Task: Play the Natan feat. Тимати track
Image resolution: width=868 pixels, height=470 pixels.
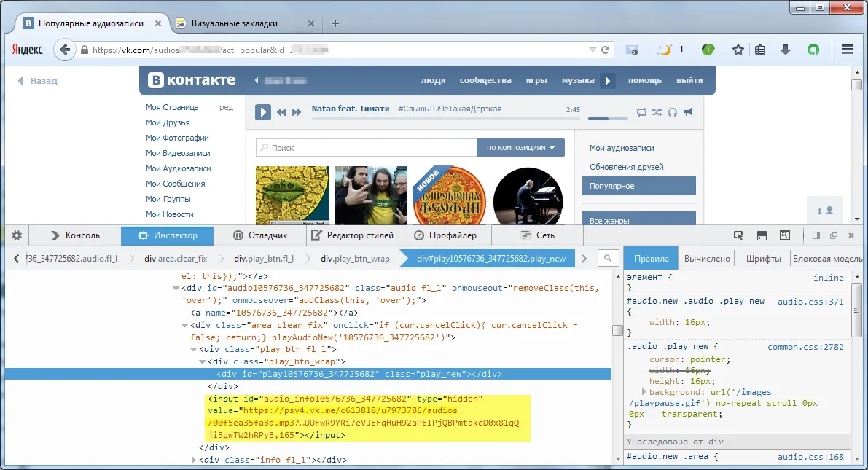Action: pyautogui.click(x=263, y=112)
